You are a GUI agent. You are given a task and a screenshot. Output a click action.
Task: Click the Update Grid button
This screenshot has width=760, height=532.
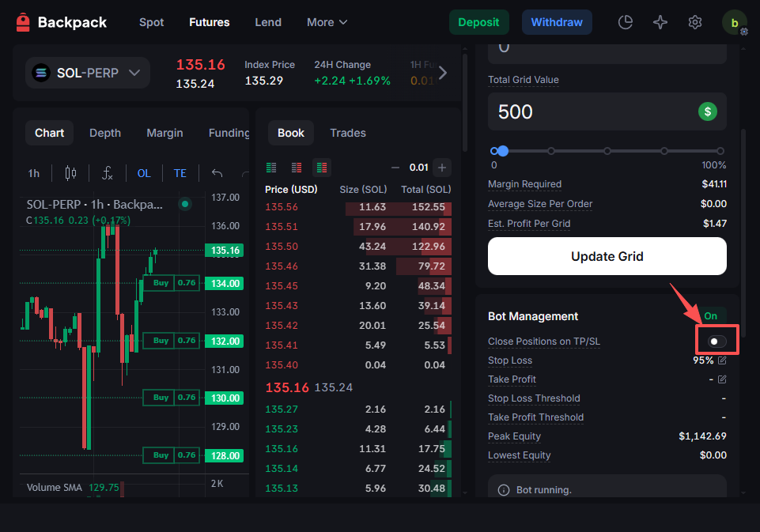(607, 256)
